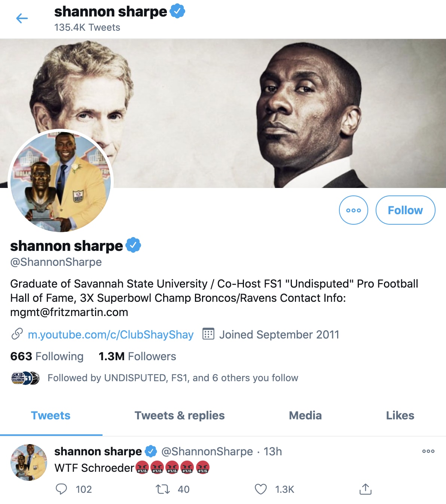Switch to the Tweets & replies tab

[x=180, y=416]
